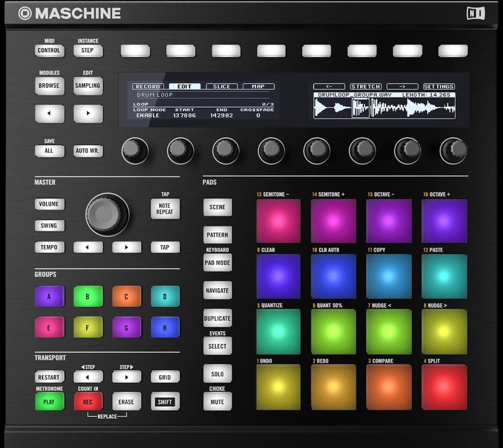Image resolution: width=503 pixels, height=448 pixels.
Task: Click the MASCHINE logo
Action: [69, 14]
